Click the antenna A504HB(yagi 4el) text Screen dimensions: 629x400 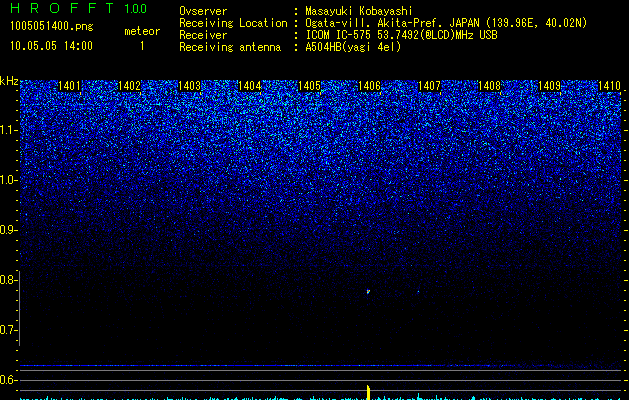point(353,47)
